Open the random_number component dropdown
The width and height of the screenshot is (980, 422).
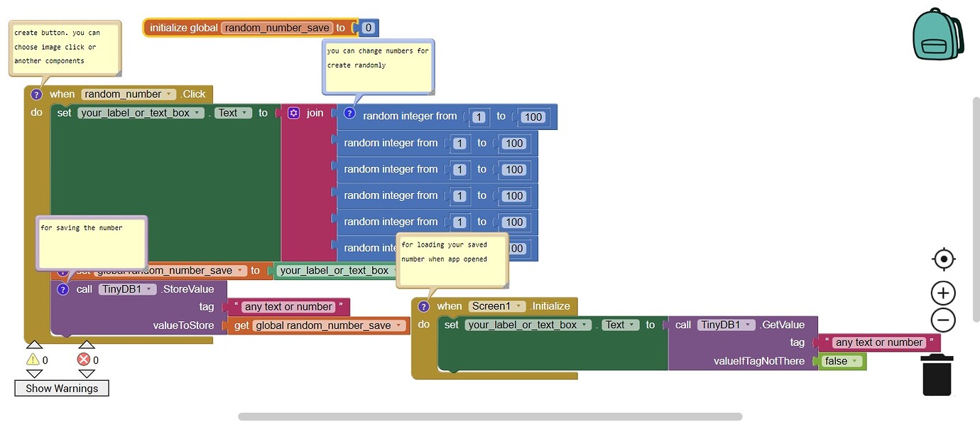coord(170,93)
